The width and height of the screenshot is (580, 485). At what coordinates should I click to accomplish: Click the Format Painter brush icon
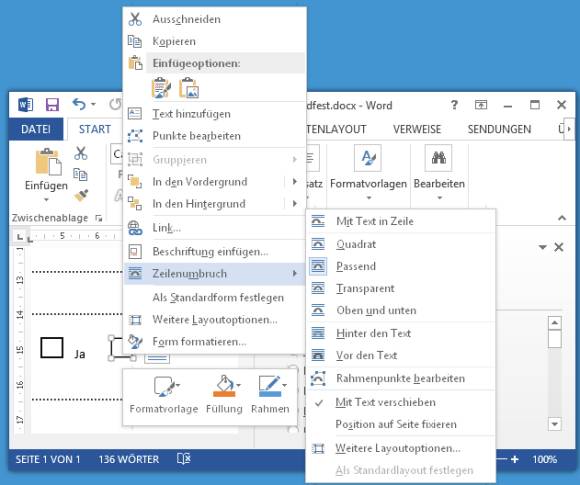click(x=81, y=195)
